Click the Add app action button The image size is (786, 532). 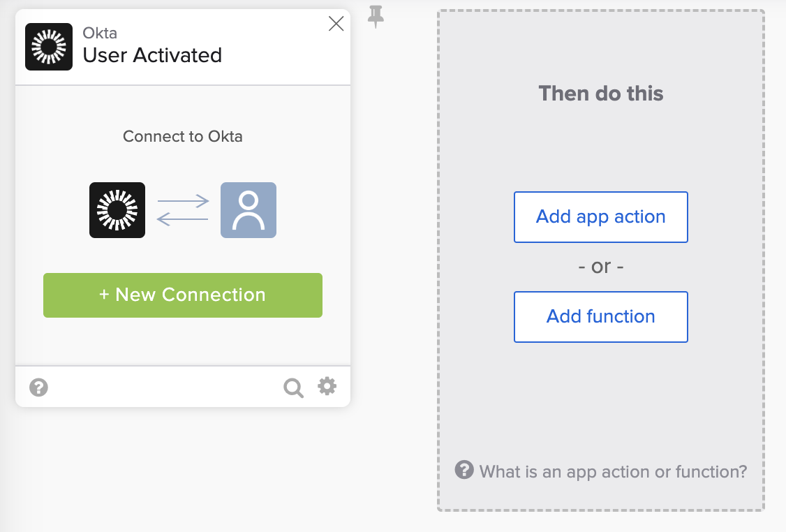point(601,217)
